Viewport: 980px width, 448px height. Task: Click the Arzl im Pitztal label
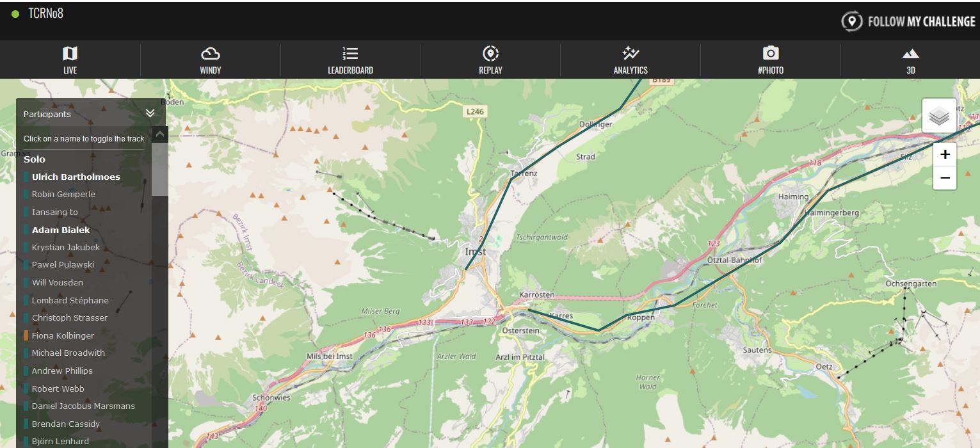(520, 357)
